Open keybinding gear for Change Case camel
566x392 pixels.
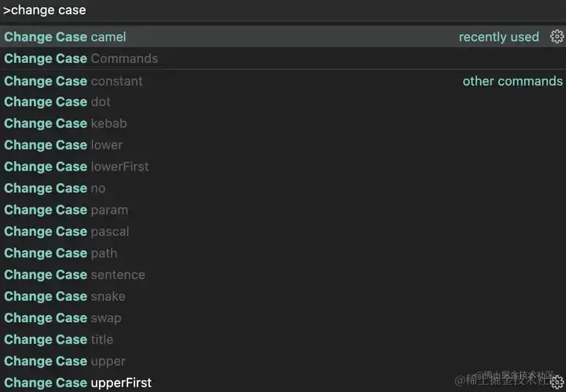pos(557,36)
